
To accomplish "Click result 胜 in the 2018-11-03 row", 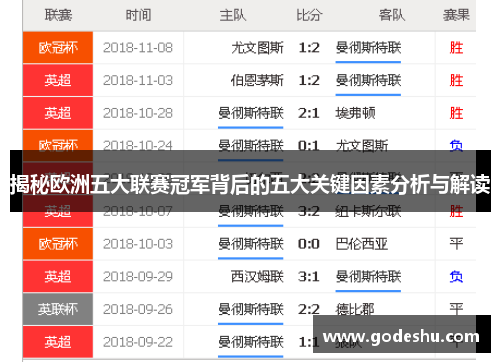I will point(456,80).
